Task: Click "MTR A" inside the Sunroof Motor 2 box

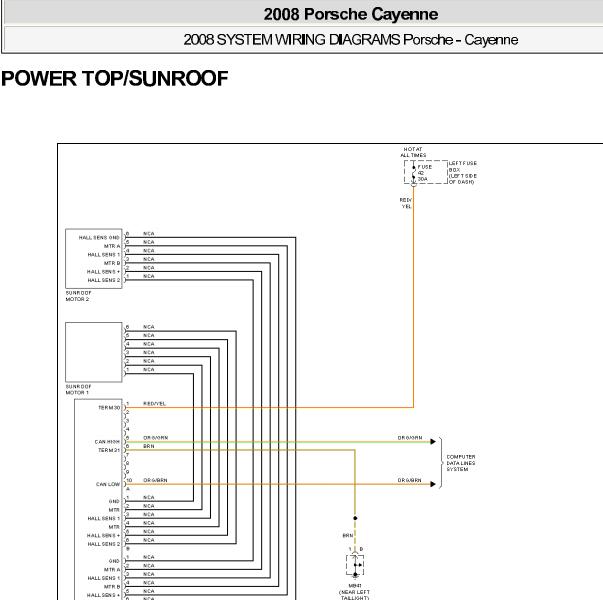Action: click(x=112, y=246)
